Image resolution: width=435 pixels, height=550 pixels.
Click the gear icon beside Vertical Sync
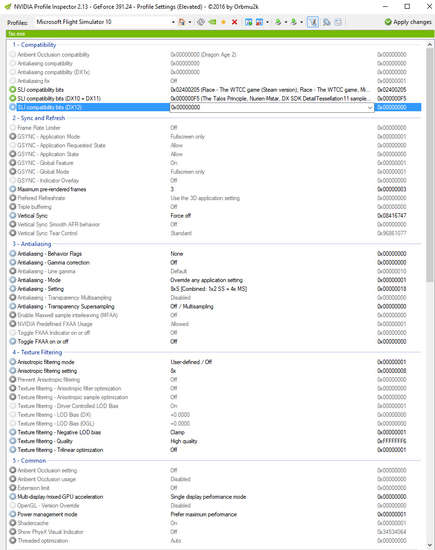[13, 215]
